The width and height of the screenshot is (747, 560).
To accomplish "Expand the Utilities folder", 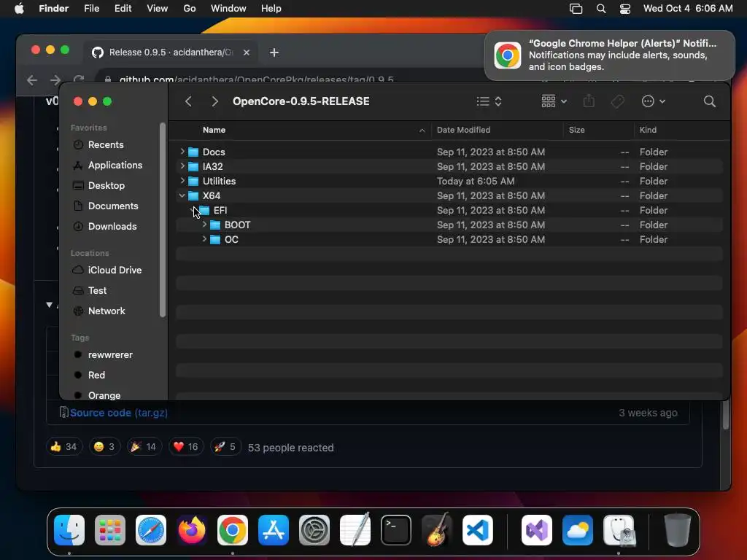I will 182,181.
